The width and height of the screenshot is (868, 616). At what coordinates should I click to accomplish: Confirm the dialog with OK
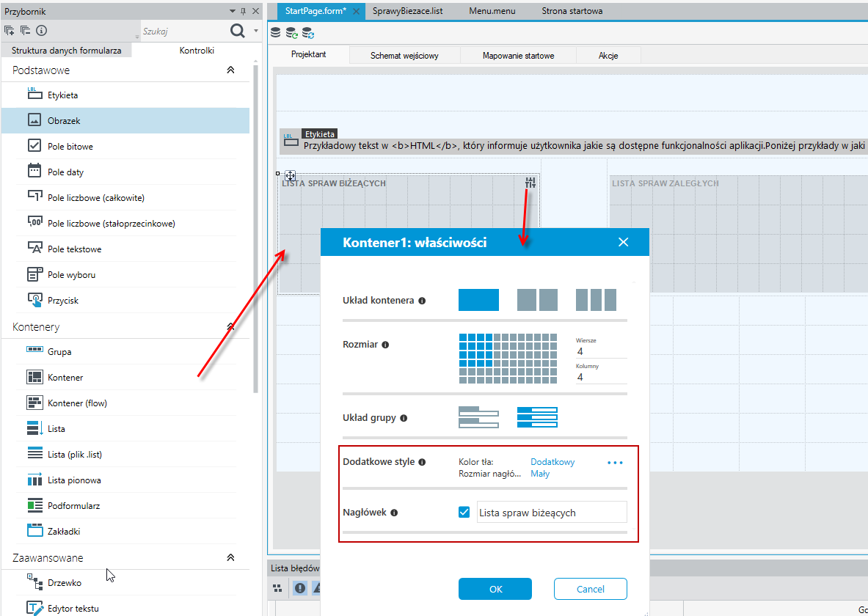pos(495,589)
